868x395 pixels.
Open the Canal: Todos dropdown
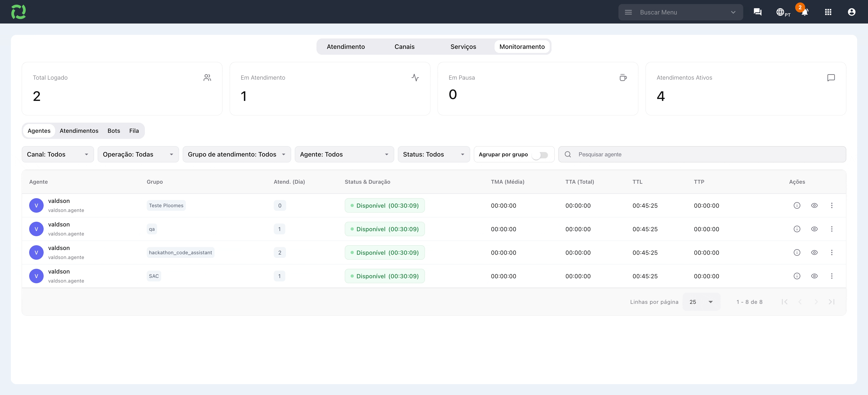[58, 154]
